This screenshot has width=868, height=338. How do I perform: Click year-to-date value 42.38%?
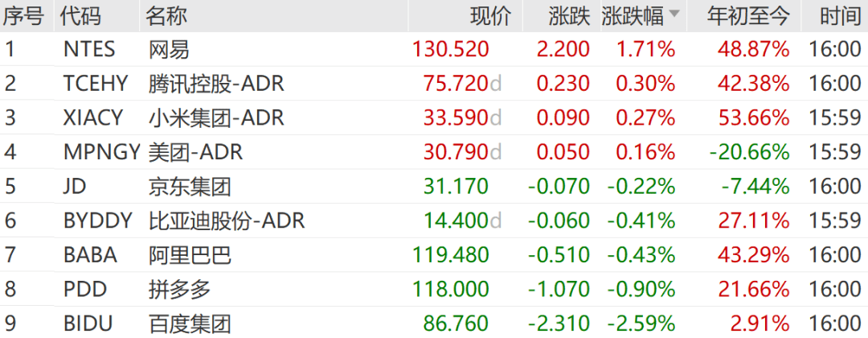[753, 84]
